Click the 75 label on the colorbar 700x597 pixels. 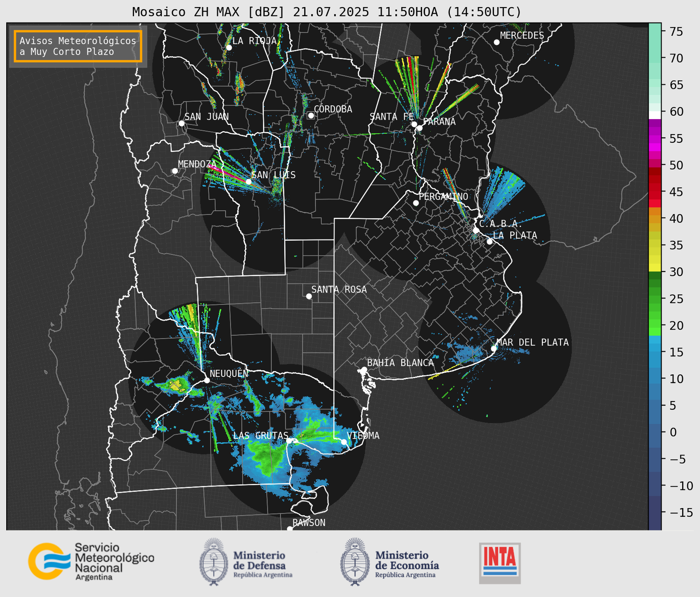pyautogui.click(x=676, y=32)
